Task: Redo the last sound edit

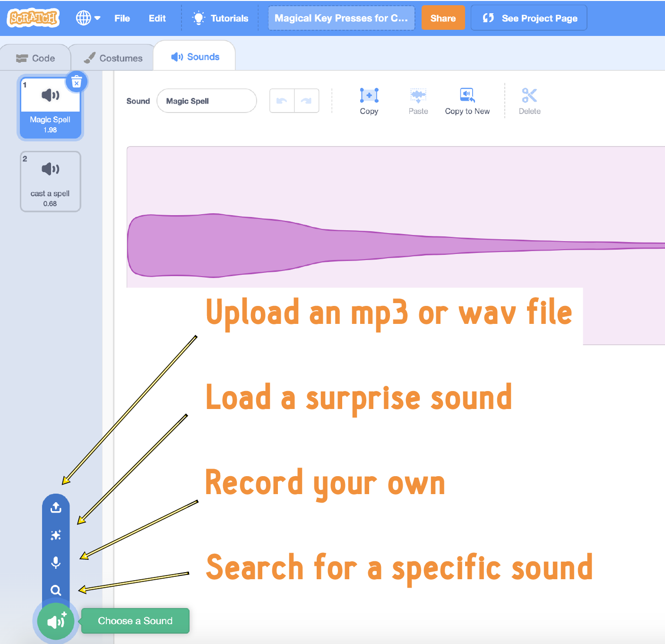Action: click(x=306, y=100)
